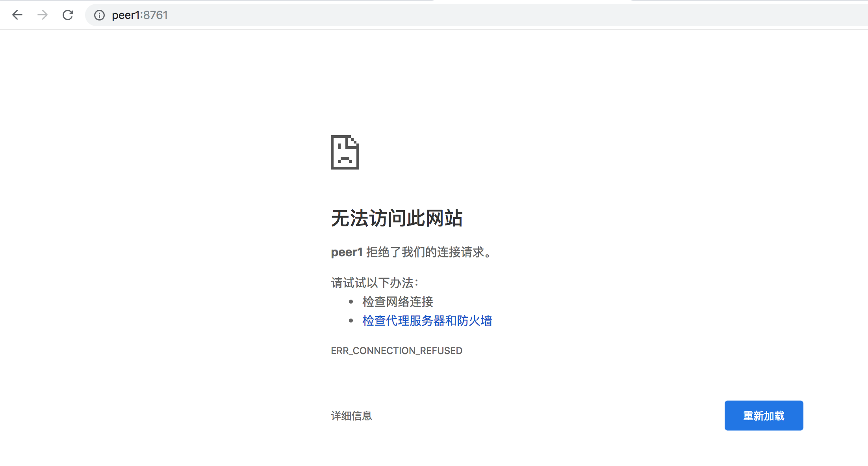Click the blank page area below the 详细信息 button
Screen dimensions: 868x466
pyautogui.click(x=351, y=449)
